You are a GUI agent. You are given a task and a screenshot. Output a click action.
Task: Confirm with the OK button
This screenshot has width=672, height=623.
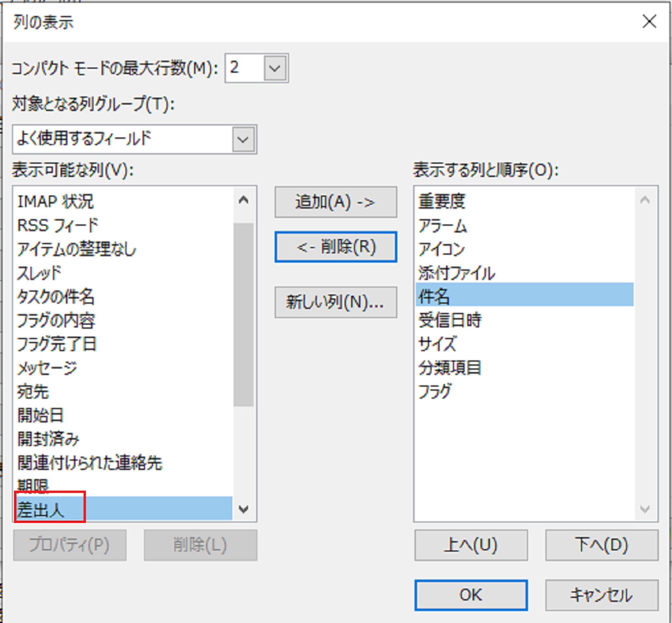[x=471, y=595]
